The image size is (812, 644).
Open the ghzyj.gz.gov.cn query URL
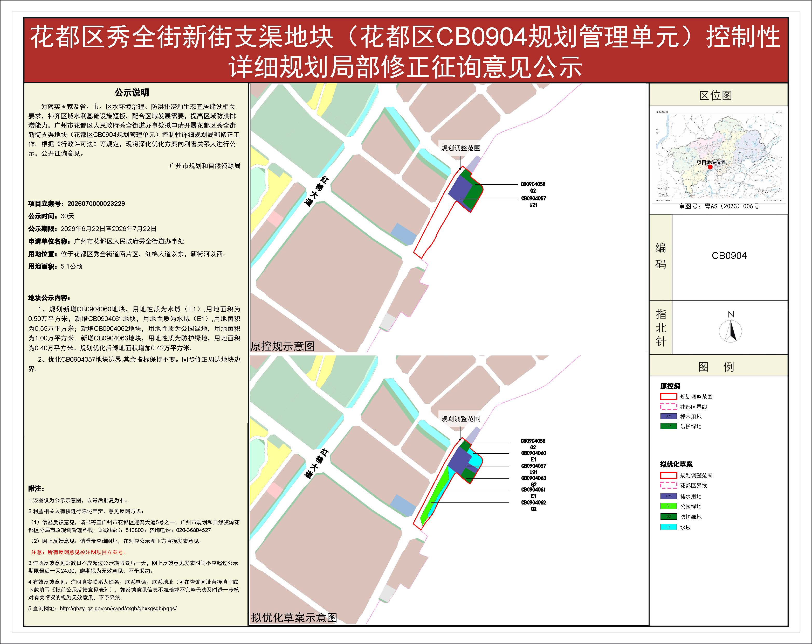tap(118, 608)
